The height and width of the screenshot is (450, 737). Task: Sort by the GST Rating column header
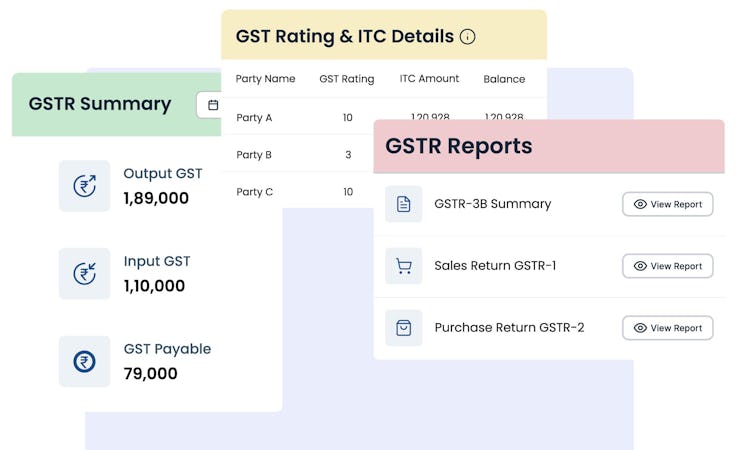tap(347, 79)
